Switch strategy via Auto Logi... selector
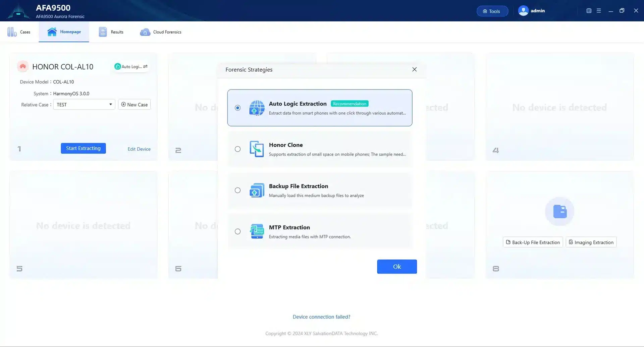Viewport: 644px width, 347px height. [x=131, y=67]
